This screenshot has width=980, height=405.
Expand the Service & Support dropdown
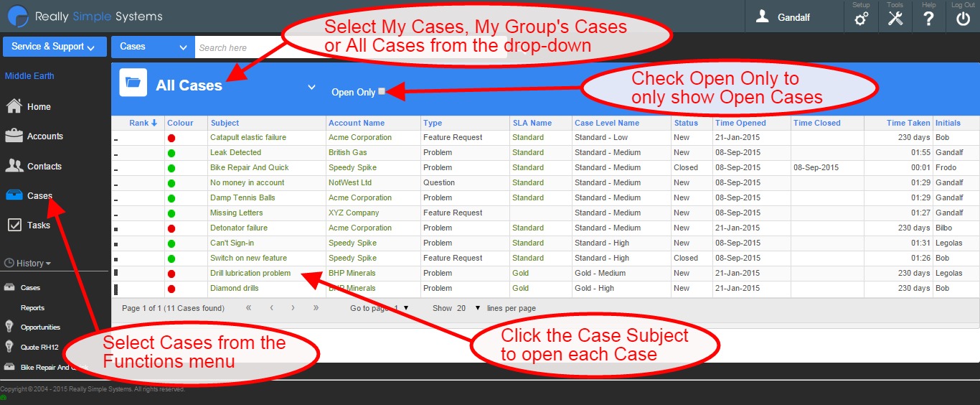coord(55,47)
